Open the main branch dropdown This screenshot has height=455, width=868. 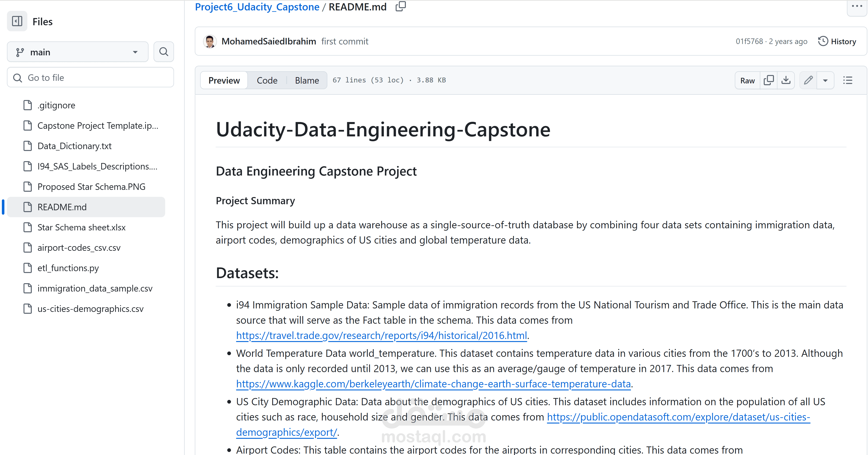pyautogui.click(x=78, y=52)
